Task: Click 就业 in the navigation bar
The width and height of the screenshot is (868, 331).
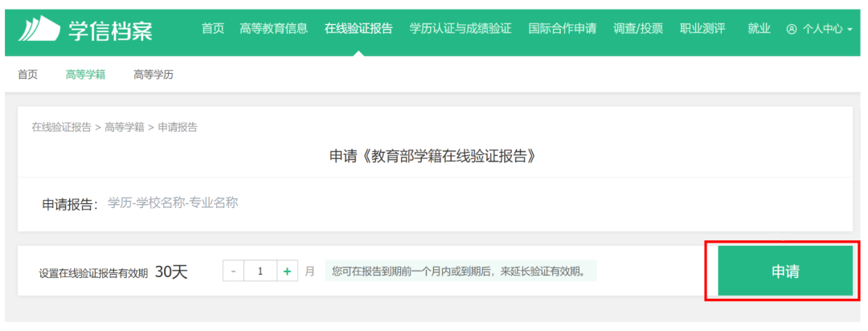Action: (x=759, y=28)
